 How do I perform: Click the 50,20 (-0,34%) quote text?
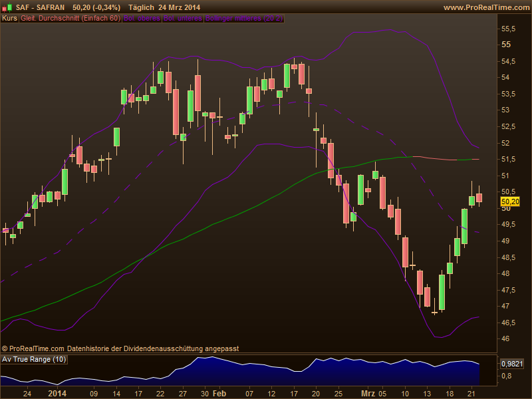pyautogui.click(x=96, y=7)
